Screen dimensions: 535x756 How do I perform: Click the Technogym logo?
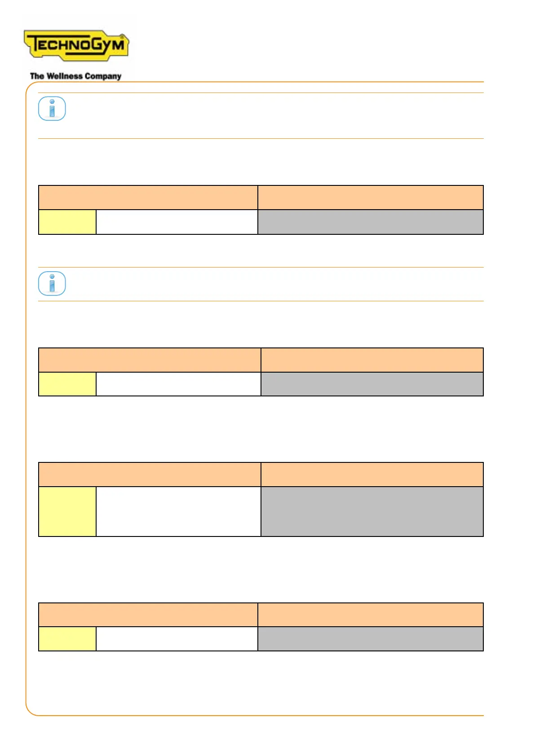[76, 45]
